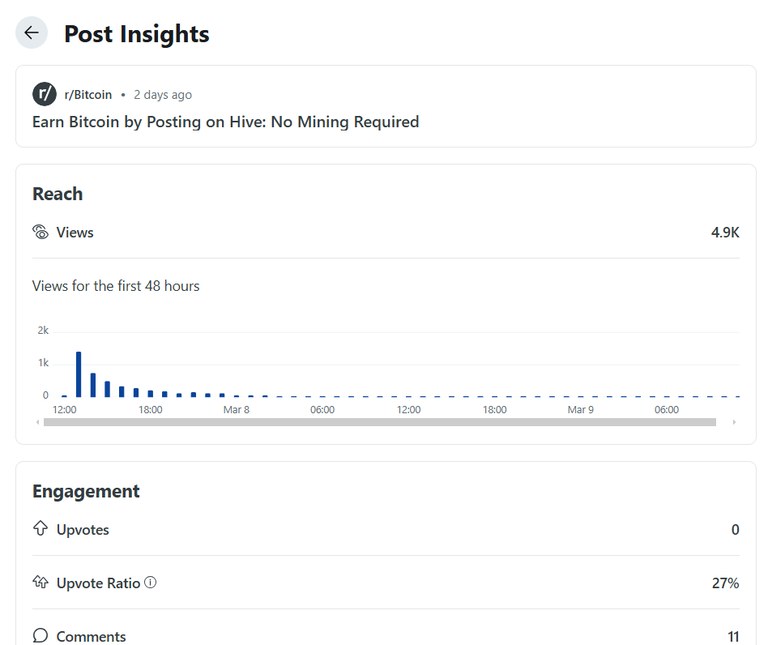
Task: Open the Upvote Ratio info tooltip icon
Action: point(150,582)
